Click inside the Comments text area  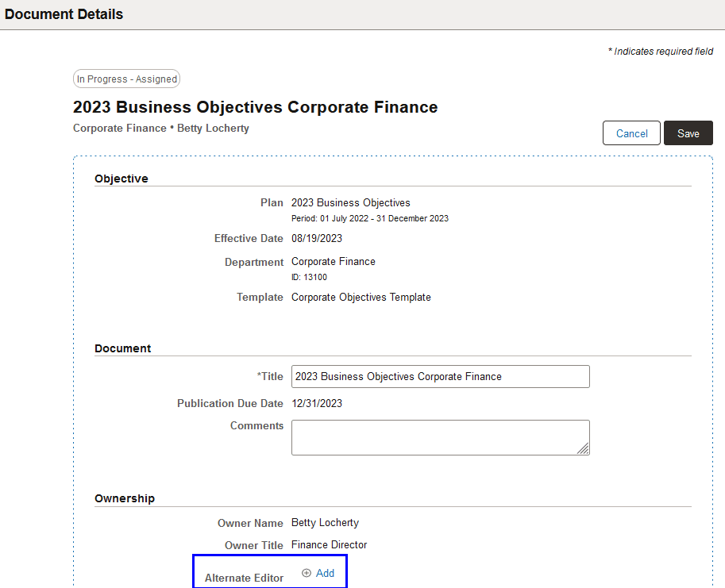tap(440, 437)
